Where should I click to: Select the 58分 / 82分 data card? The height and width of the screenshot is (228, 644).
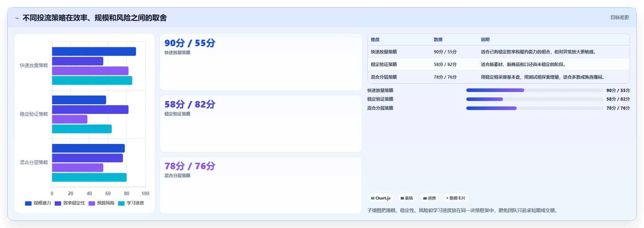click(261, 123)
